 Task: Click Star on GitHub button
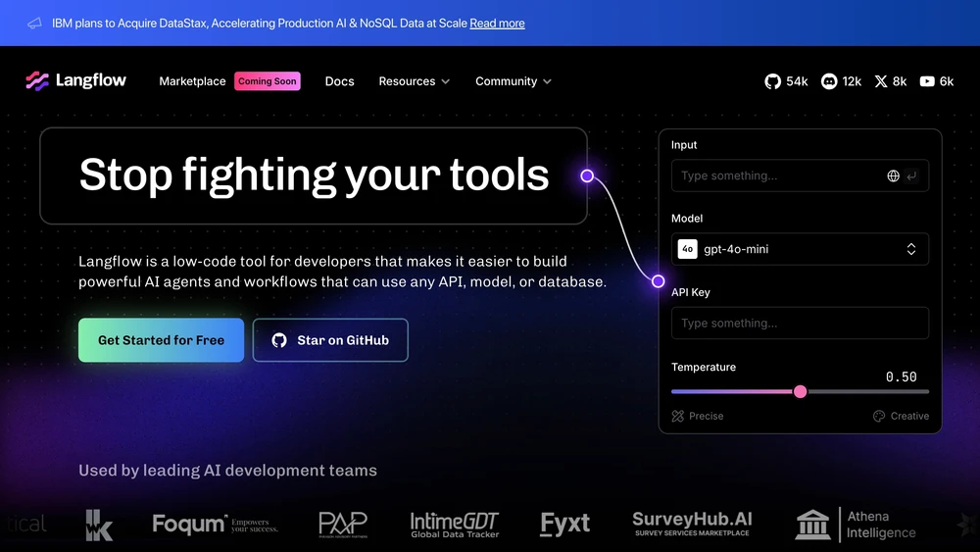pos(330,340)
